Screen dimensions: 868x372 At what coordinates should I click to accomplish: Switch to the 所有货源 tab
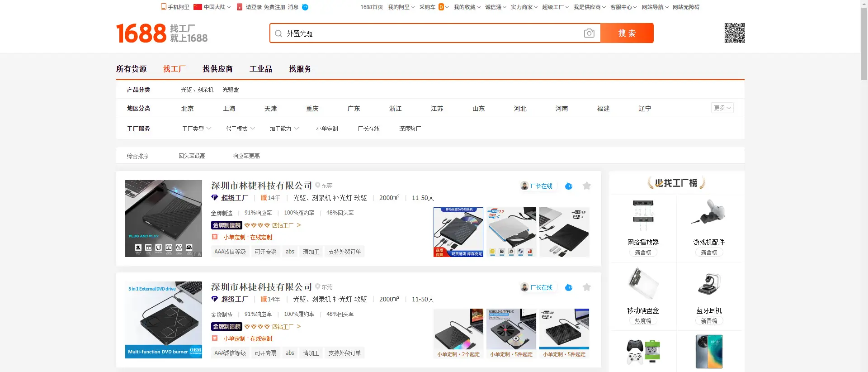[131, 69]
